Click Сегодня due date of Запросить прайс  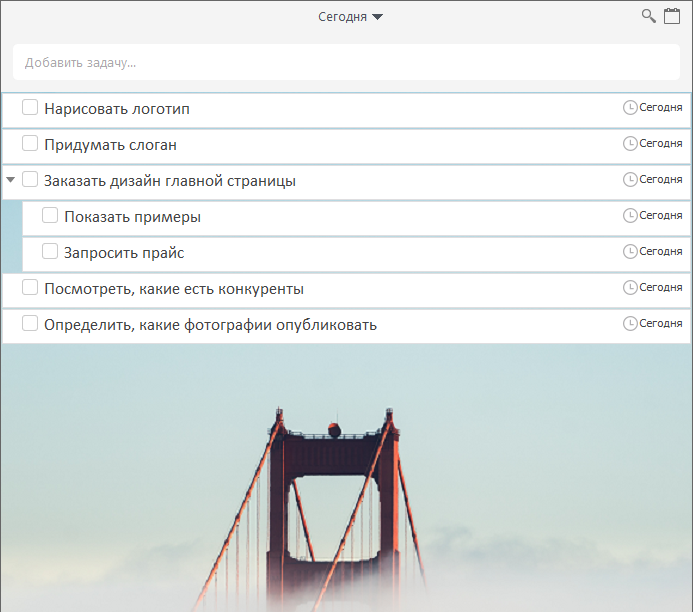point(661,251)
